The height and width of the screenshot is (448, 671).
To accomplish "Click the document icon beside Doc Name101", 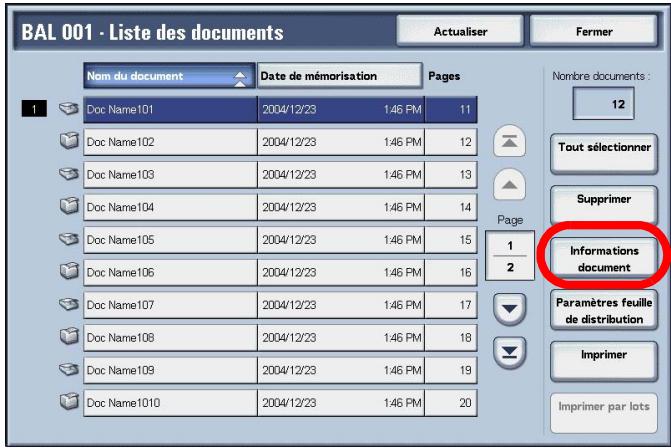I will point(69,109).
